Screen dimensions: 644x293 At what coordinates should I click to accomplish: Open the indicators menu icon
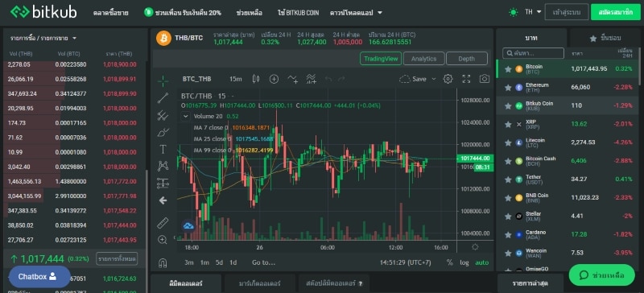click(292, 79)
